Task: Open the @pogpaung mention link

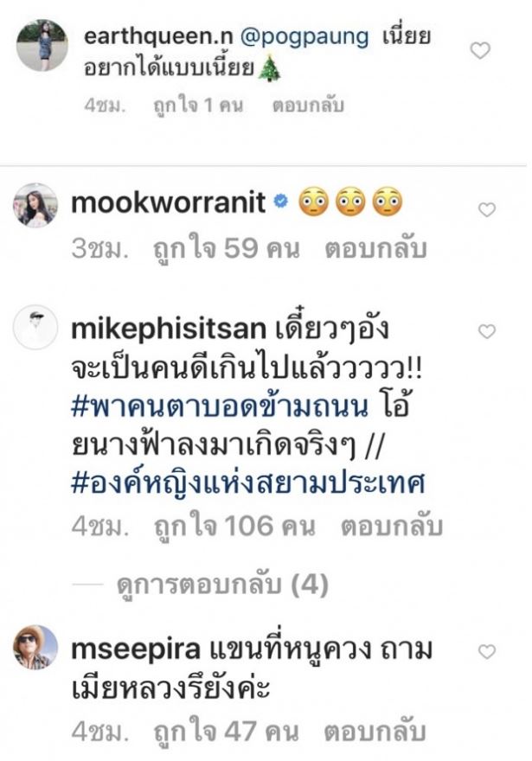Action: coord(304,37)
